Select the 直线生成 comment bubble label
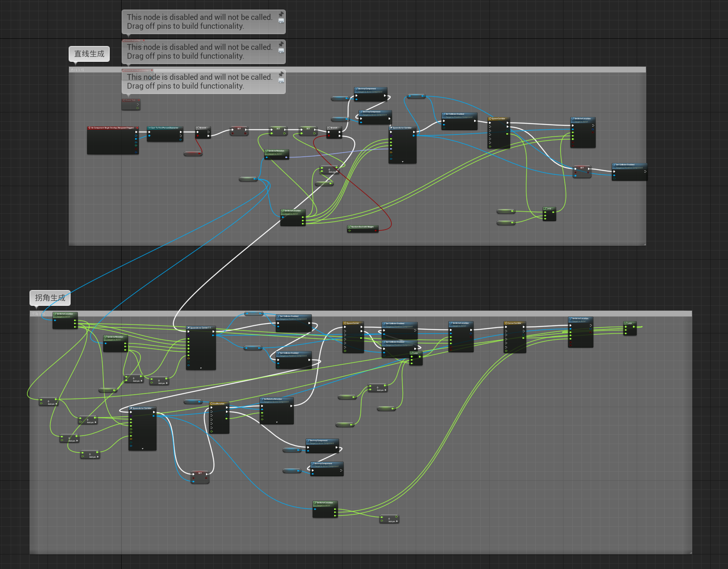 click(x=89, y=54)
